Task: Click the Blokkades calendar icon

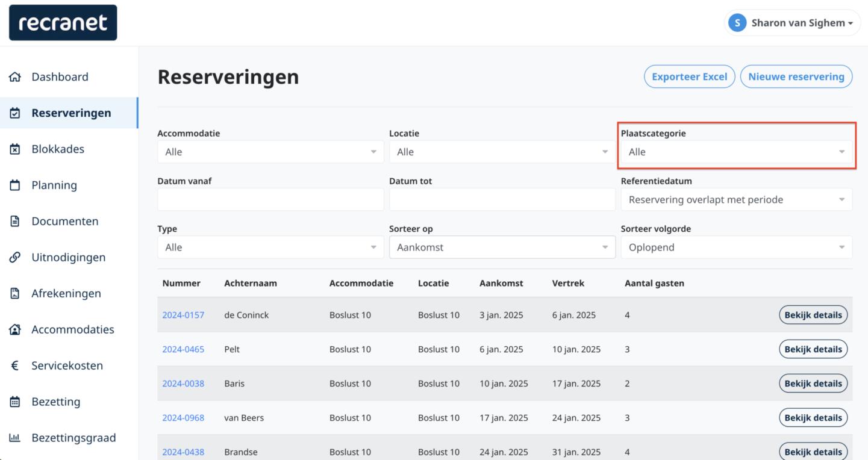Action: [16, 149]
